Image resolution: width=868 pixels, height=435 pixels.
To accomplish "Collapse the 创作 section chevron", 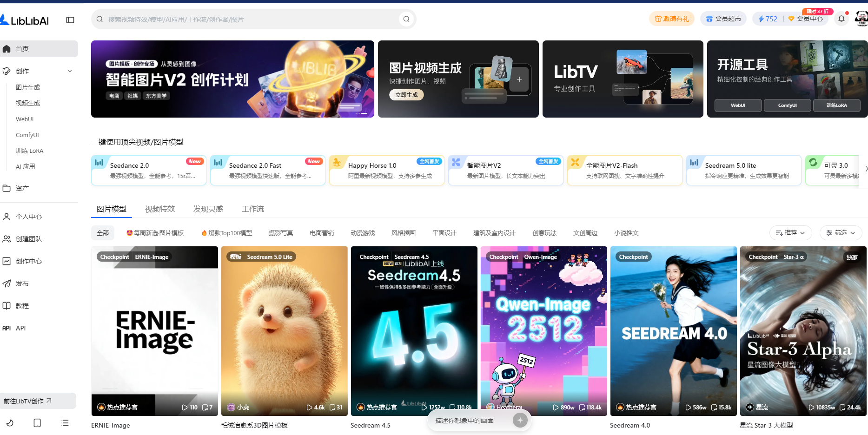I will pyautogui.click(x=70, y=71).
